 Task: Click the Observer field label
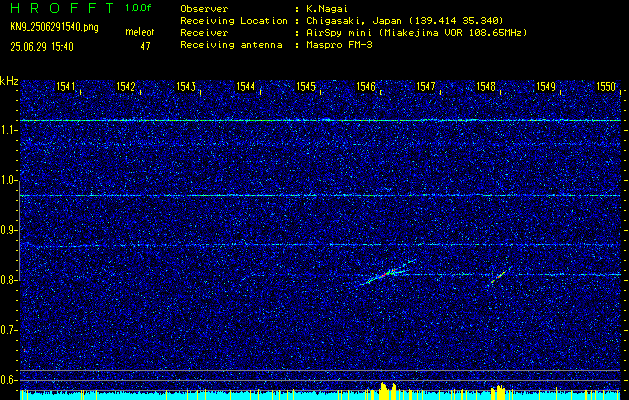204,9
